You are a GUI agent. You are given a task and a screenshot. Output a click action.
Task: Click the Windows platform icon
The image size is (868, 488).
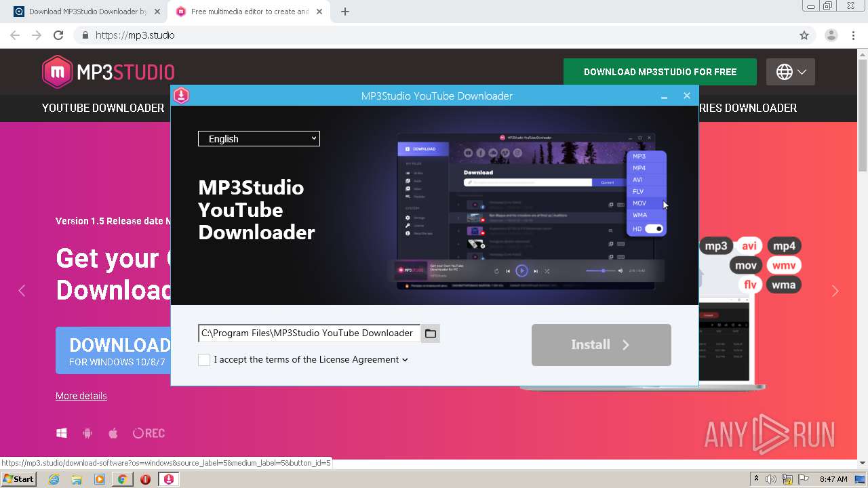(x=62, y=433)
